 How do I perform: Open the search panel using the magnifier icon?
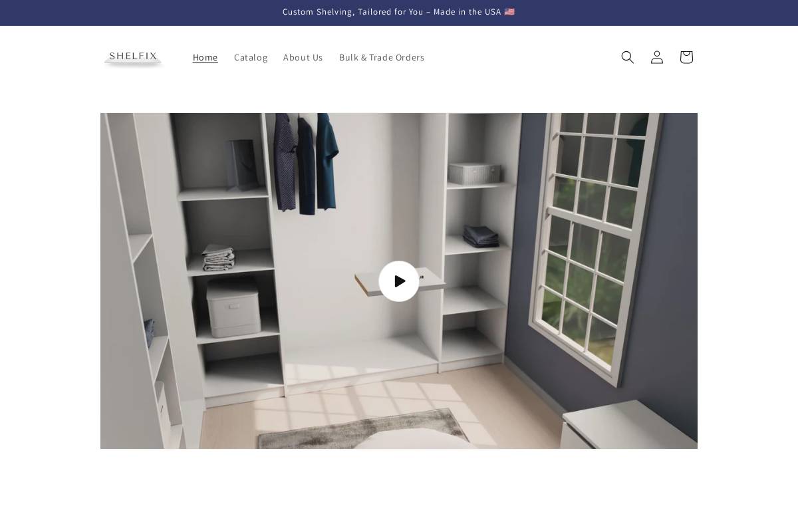click(x=627, y=57)
